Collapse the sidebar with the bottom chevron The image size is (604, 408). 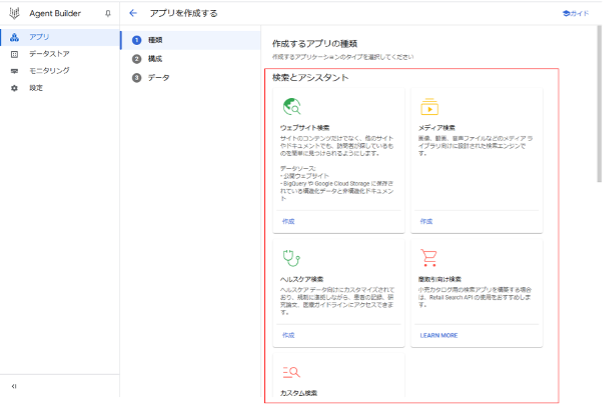(14, 386)
